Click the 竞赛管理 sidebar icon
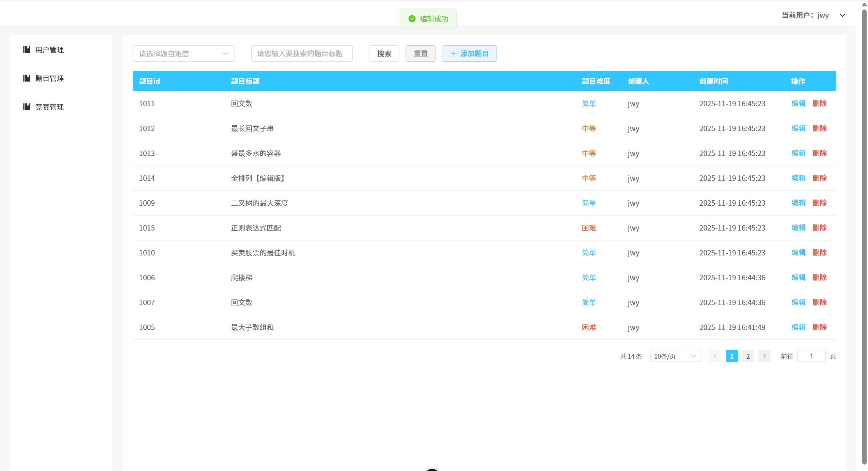 pos(27,107)
